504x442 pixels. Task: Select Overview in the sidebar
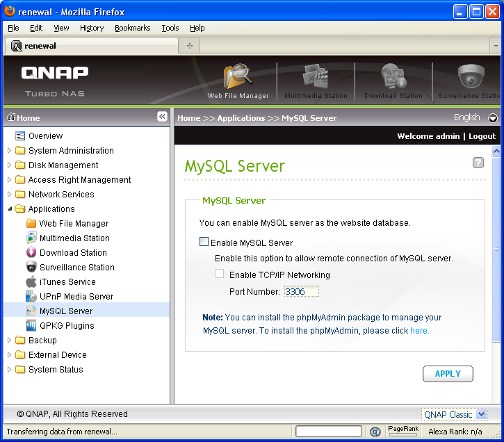click(45, 136)
